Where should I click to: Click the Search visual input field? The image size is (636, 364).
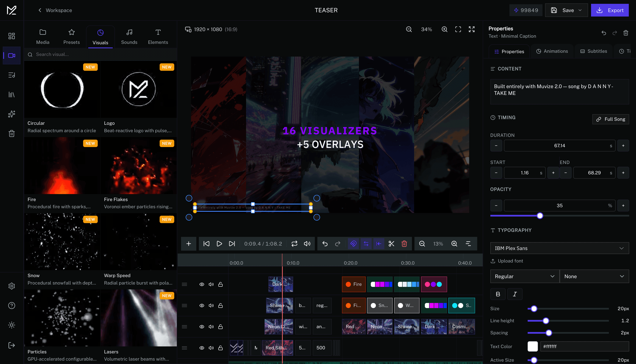(x=100, y=54)
